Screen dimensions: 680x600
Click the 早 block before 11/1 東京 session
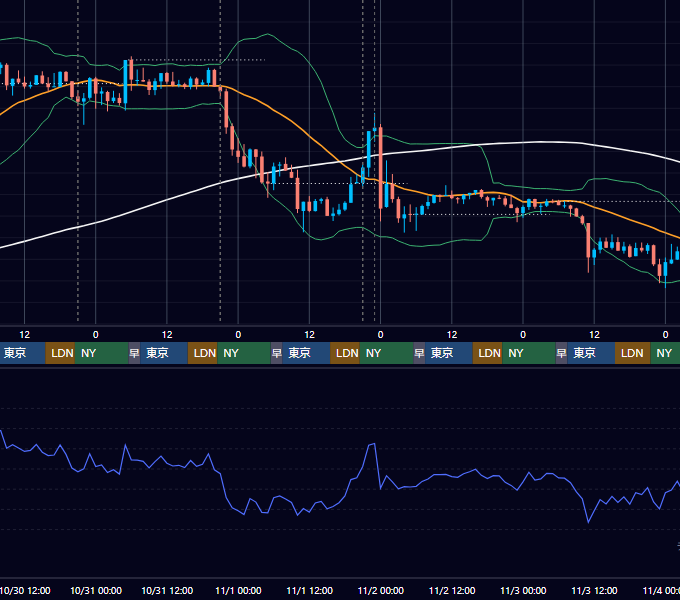point(277,353)
